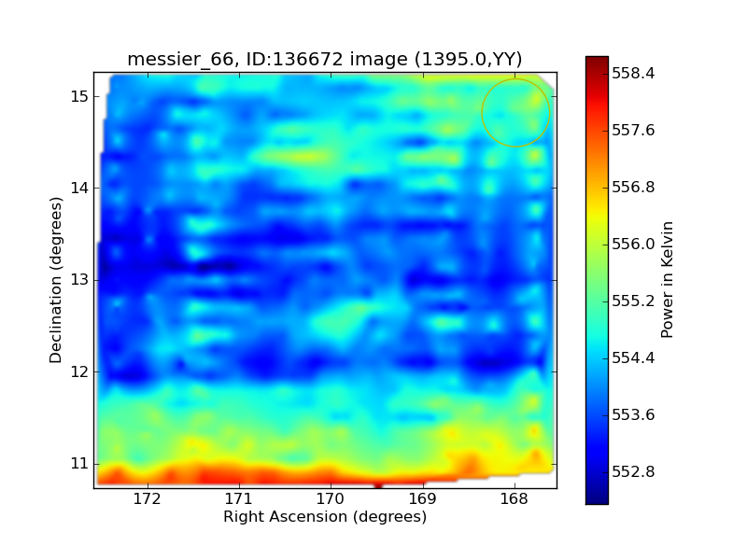Click the y-axis tick label '15'
The height and width of the screenshot is (560, 747).
(79, 97)
